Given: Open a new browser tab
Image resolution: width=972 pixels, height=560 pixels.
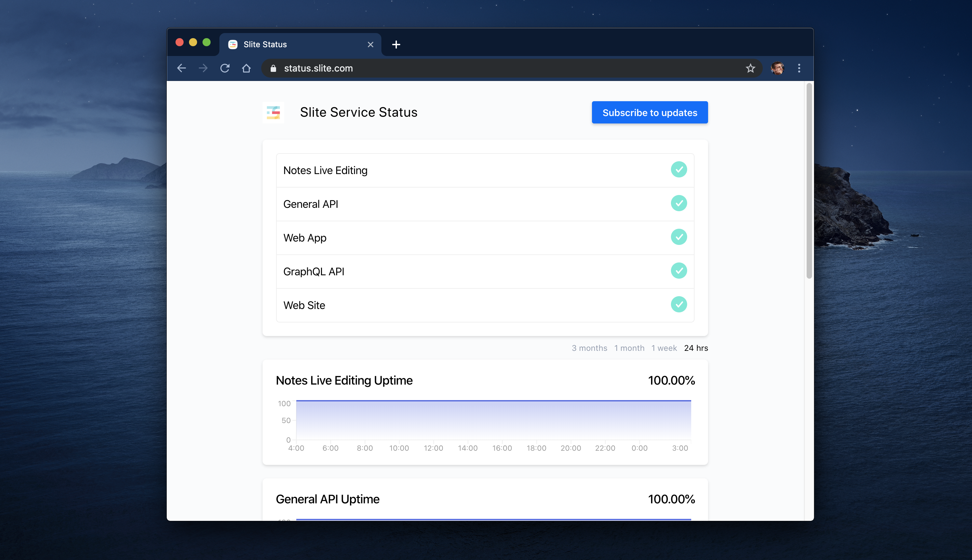Looking at the screenshot, I should pyautogui.click(x=396, y=45).
